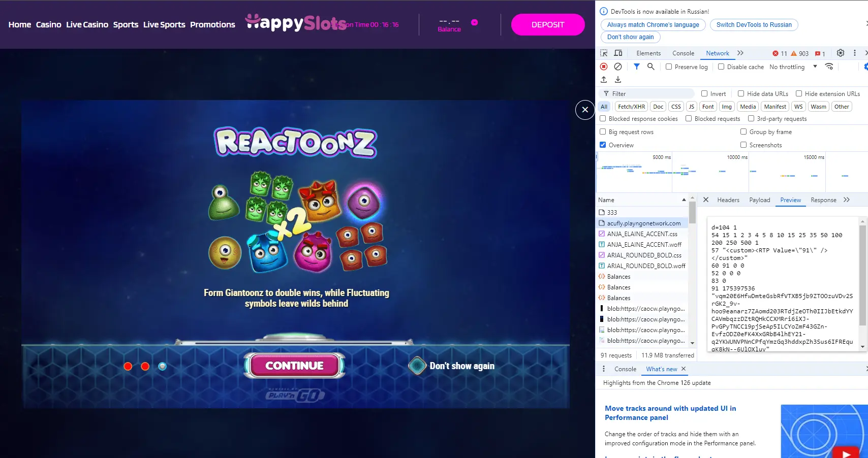Switch to the Console tab
The height and width of the screenshot is (458, 868).
(683, 53)
